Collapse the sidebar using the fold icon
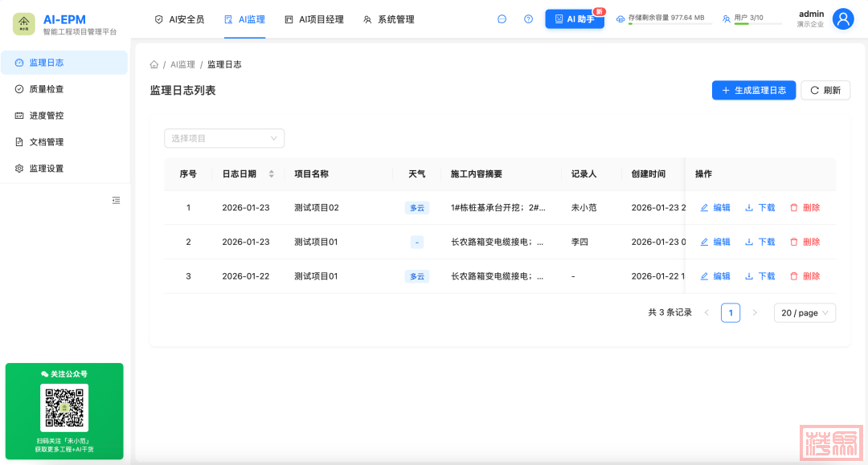 pyautogui.click(x=117, y=200)
